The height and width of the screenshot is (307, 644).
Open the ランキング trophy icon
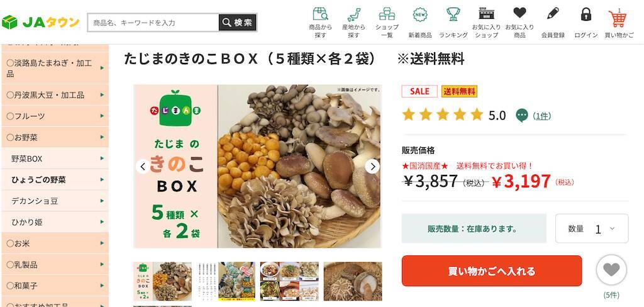[x=453, y=15]
